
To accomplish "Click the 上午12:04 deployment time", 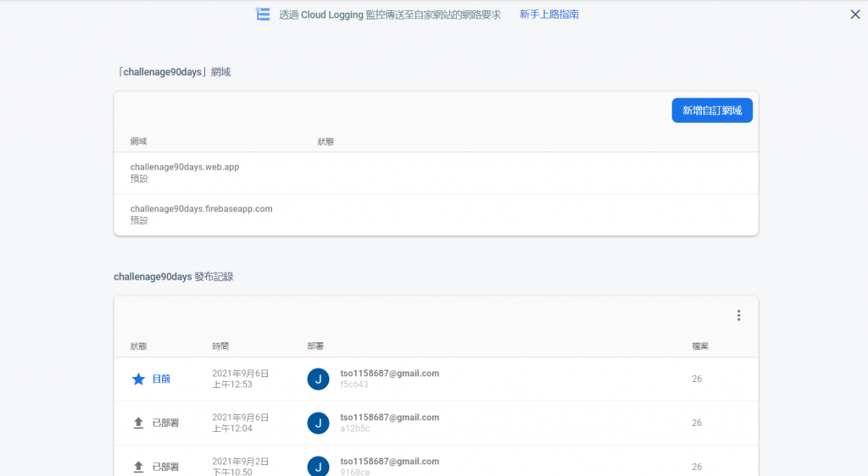I will click(232, 429).
